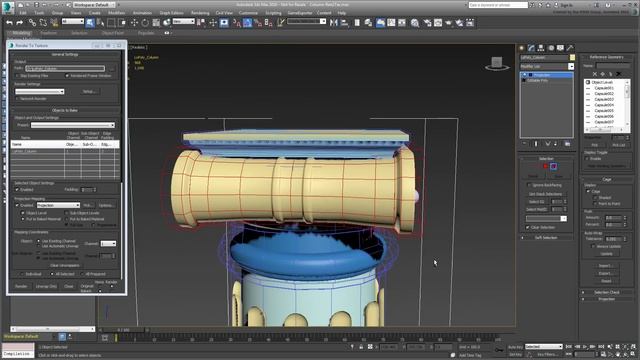Switch to the Object Paint ribbon tab
This screenshot has height=360, width=640.
click(113, 33)
